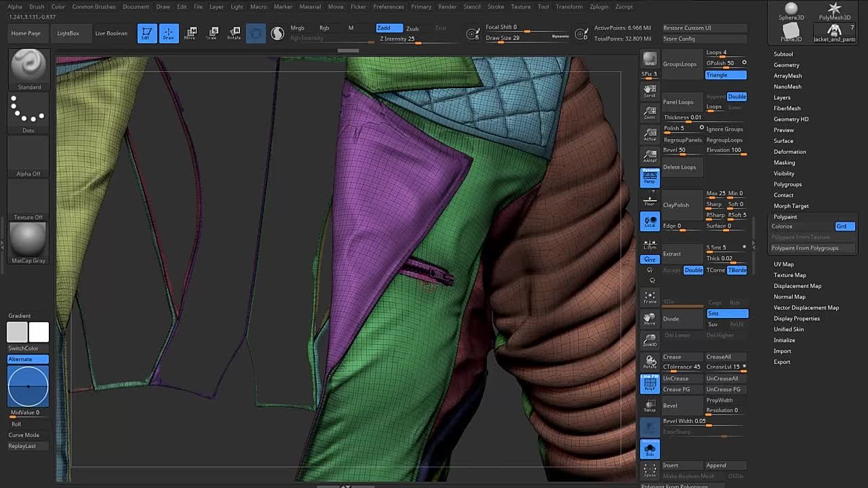Open the Zplugin menu
Viewport: 868px width, 488px height.
point(599,7)
